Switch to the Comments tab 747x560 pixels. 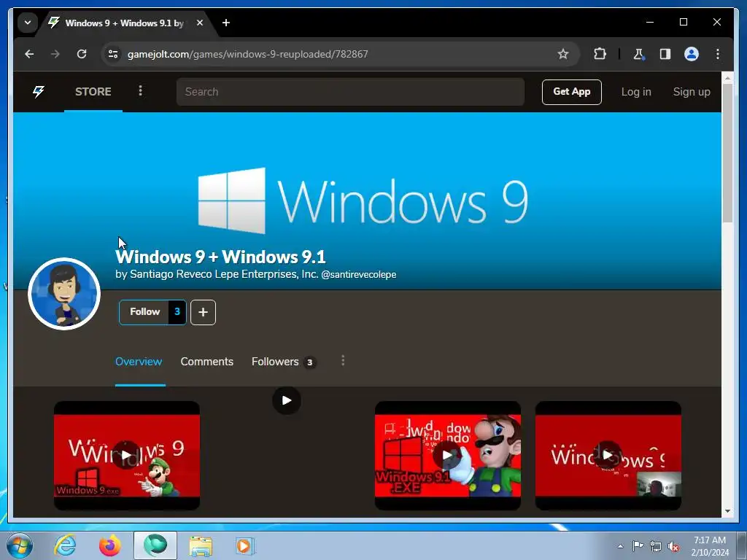tap(206, 362)
